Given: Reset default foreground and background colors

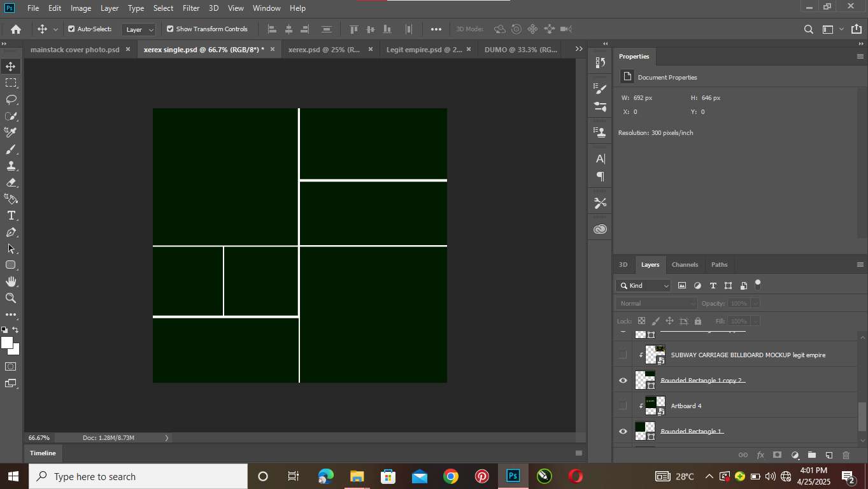Looking at the screenshot, I should pos(4,330).
